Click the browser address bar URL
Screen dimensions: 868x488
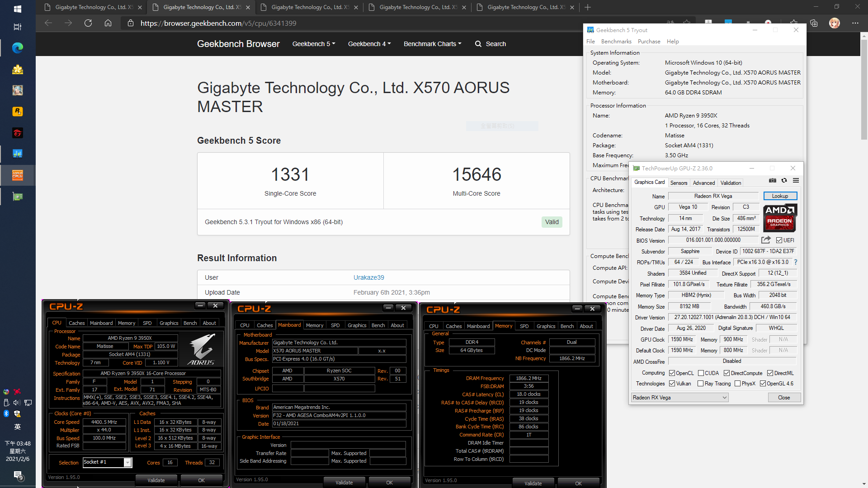point(218,23)
